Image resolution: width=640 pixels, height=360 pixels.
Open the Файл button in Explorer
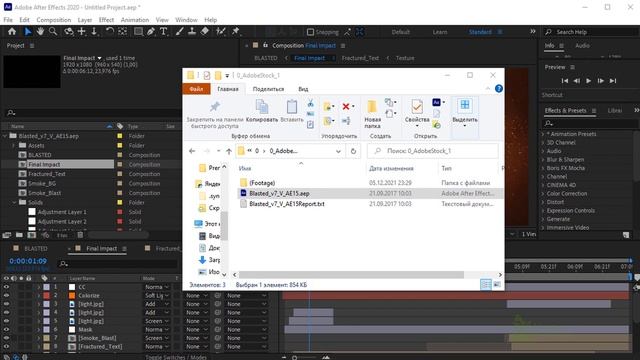(x=196, y=89)
